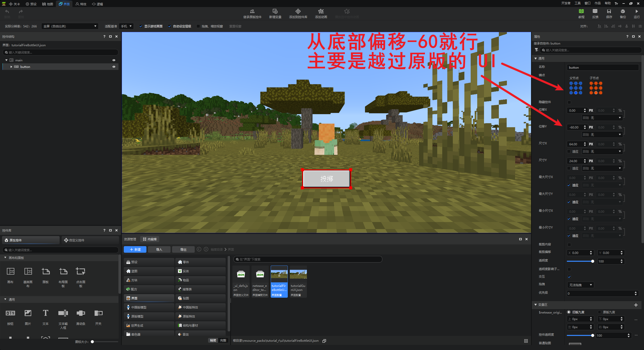
Task: Select the 贴图 resource category
Action: [200, 298]
